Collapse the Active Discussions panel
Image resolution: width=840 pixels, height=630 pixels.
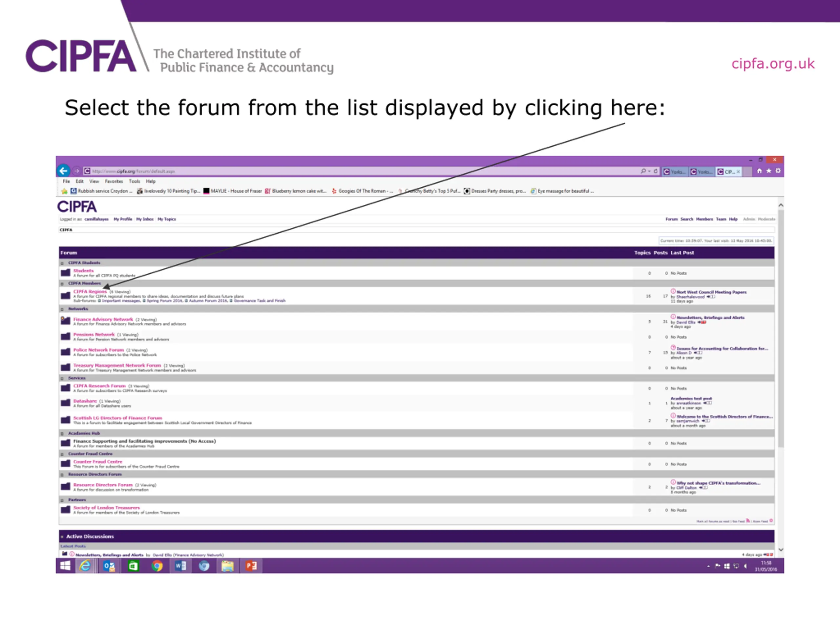pyautogui.click(x=62, y=537)
